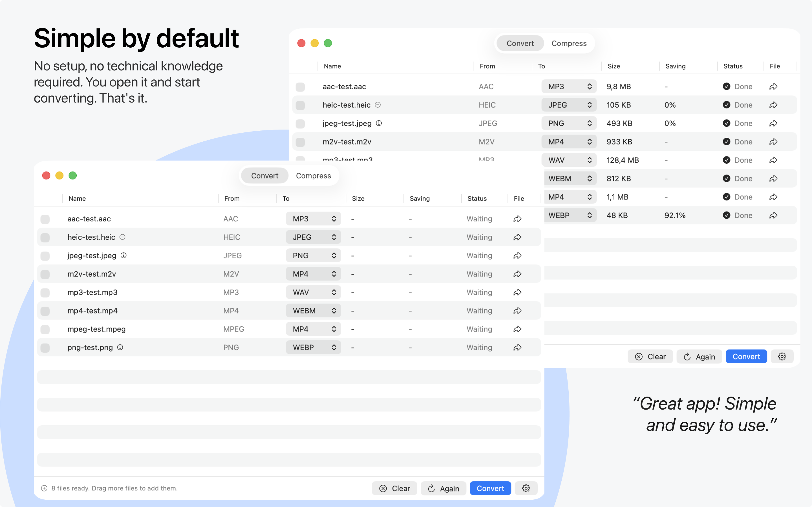Open JPEG dropdown on 105 KB row
Viewport: 812px width, 507px height.
[x=569, y=105]
